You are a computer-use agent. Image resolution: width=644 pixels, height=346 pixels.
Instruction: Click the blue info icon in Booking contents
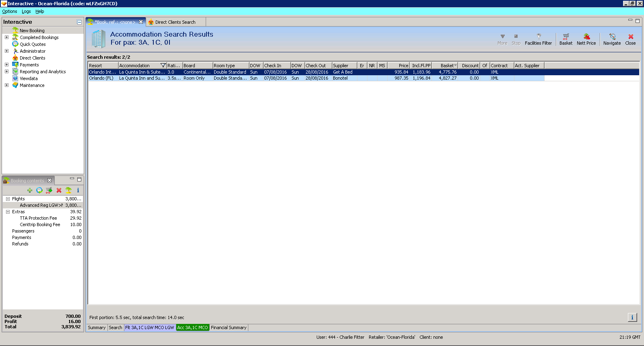pos(78,190)
